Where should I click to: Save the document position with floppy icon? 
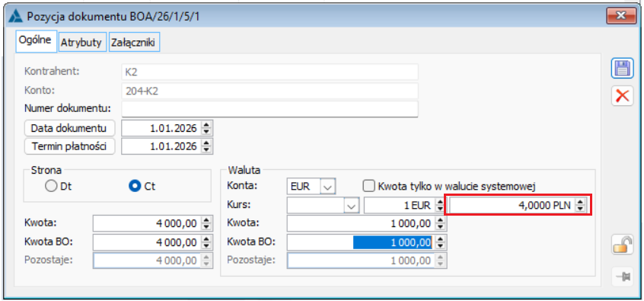[622, 69]
